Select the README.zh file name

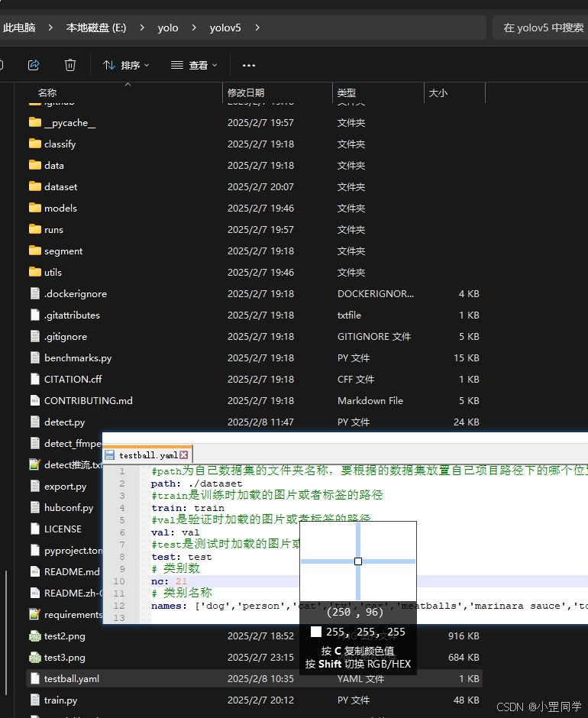(x=73, y=593)
